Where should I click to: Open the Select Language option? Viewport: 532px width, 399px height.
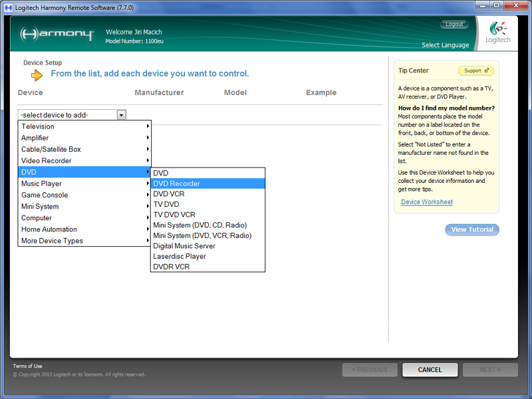coord(445,45)
